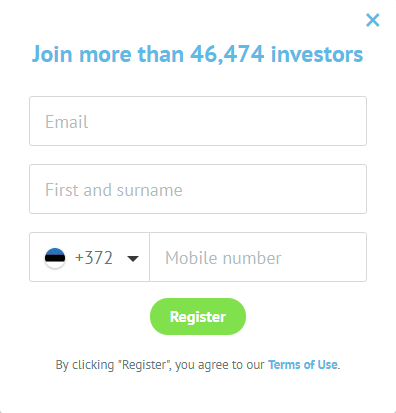
Task: Click the First and surname placeholder text
Action: point(114,190)
